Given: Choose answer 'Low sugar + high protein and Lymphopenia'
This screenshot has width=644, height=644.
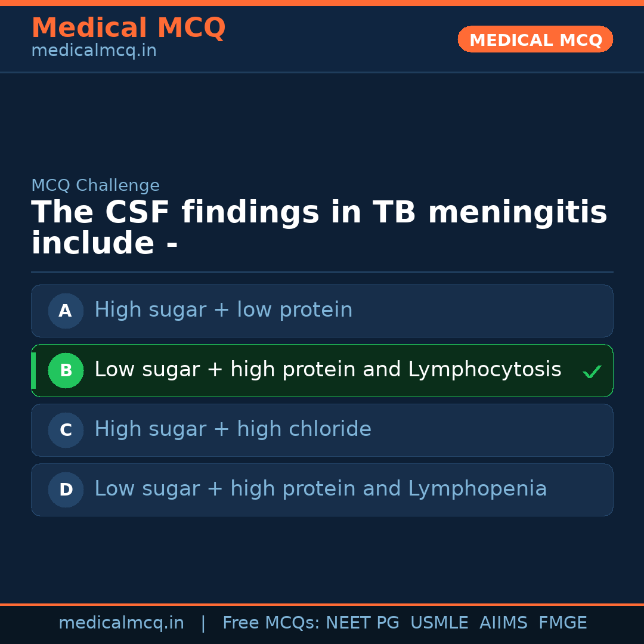Looking at the screenshot, I should [320, 489].
